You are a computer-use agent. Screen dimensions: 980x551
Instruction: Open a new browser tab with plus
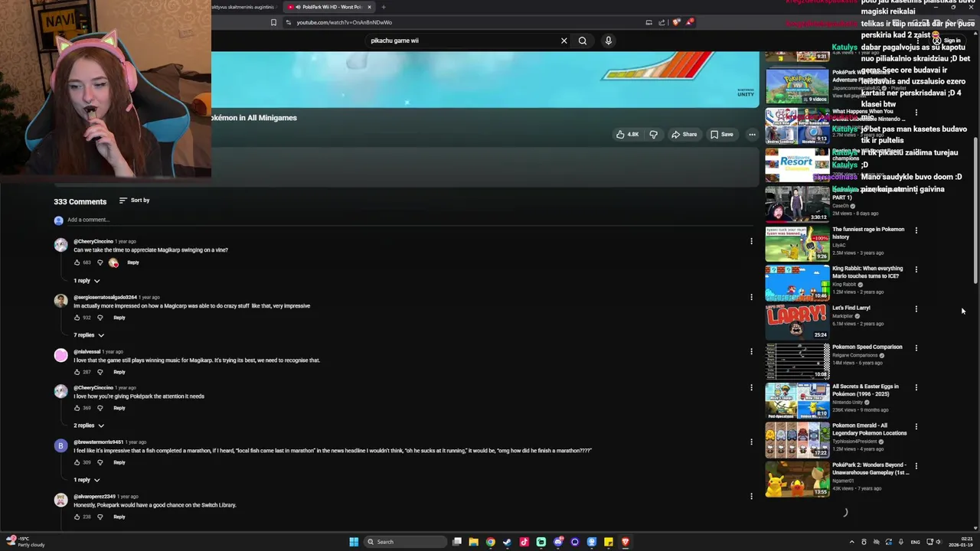[384, 7]
